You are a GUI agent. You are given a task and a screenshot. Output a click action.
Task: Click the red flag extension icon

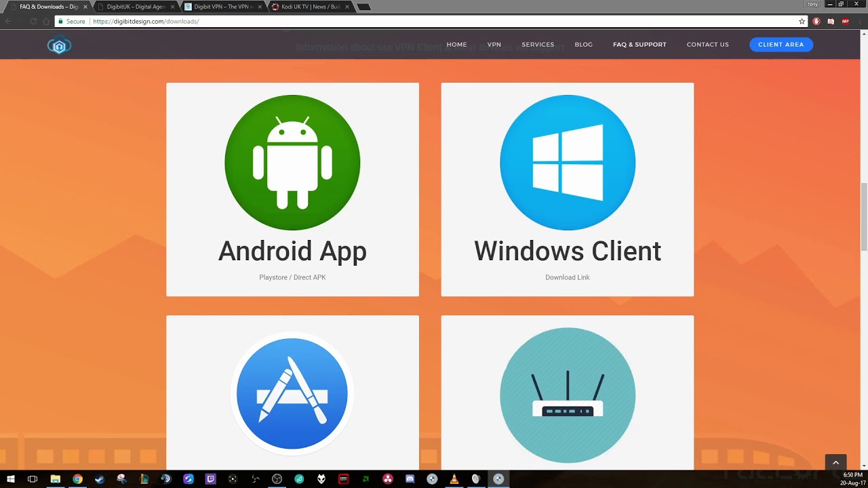[x=831, y=22]
